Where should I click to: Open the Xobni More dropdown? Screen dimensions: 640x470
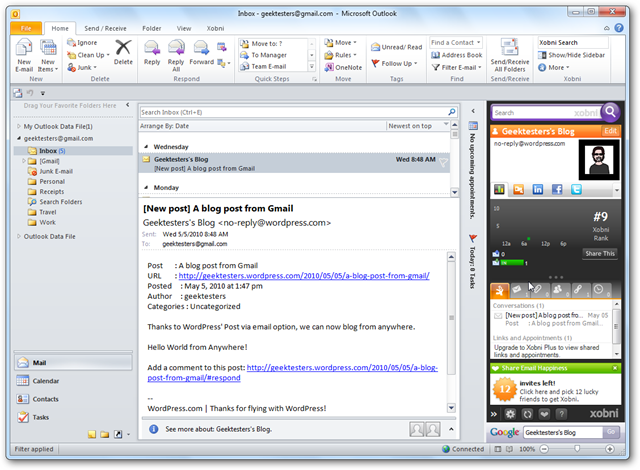tap(554, 67)
